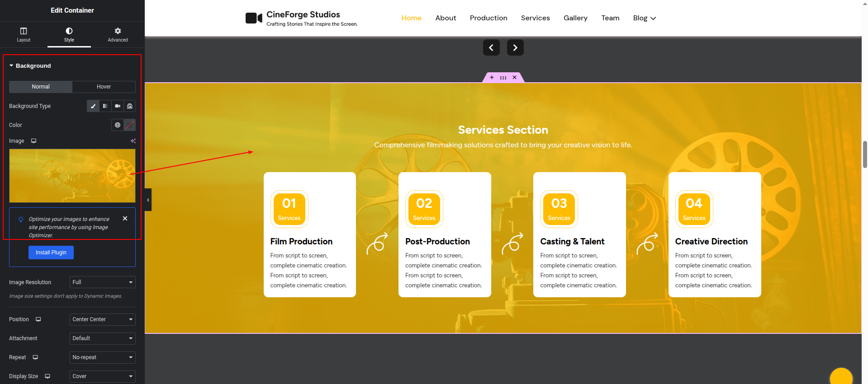
Task: Click the previous slide arrow
Action: click(x=491, y=47)
